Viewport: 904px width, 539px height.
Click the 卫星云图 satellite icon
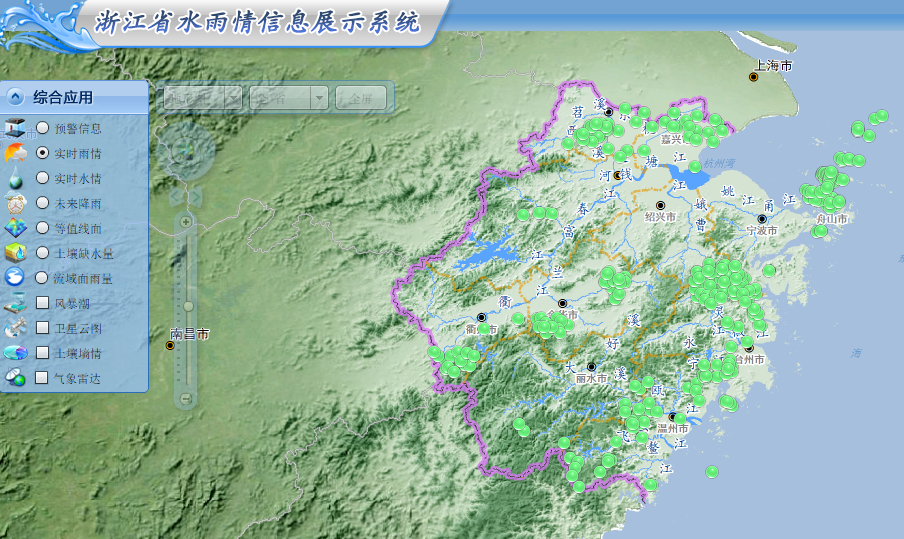pos(16,328)
